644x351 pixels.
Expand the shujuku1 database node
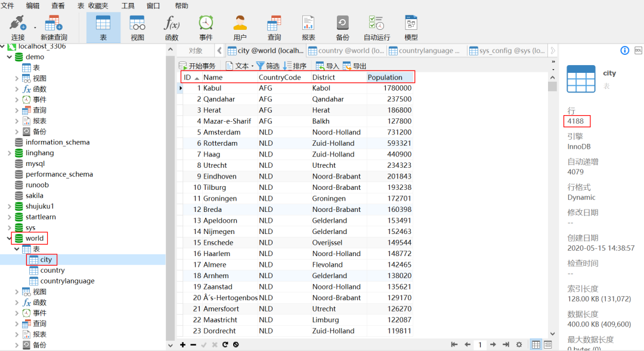coord(9,206)
